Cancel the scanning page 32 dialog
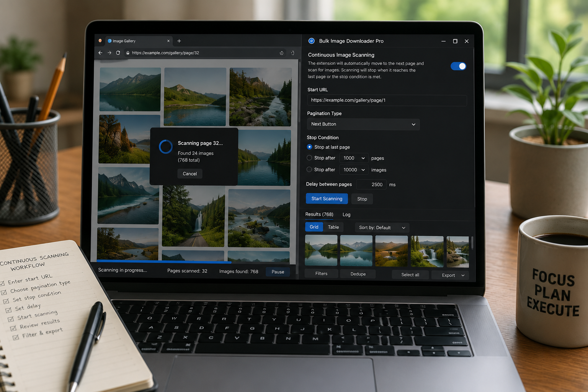This screenshot has height=392, width=588. (190, 174)
